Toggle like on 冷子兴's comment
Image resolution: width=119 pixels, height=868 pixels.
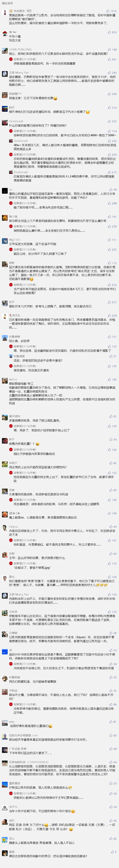111,807
